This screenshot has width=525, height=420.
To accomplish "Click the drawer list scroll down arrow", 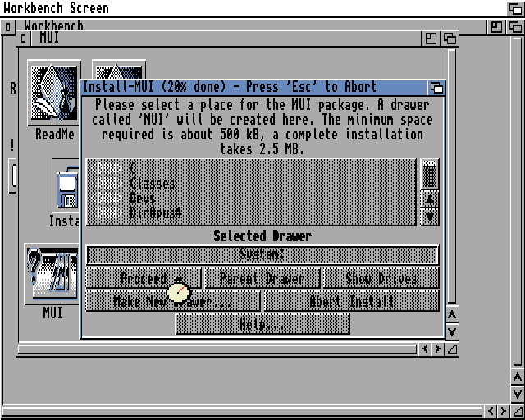I will coord(430,217).
